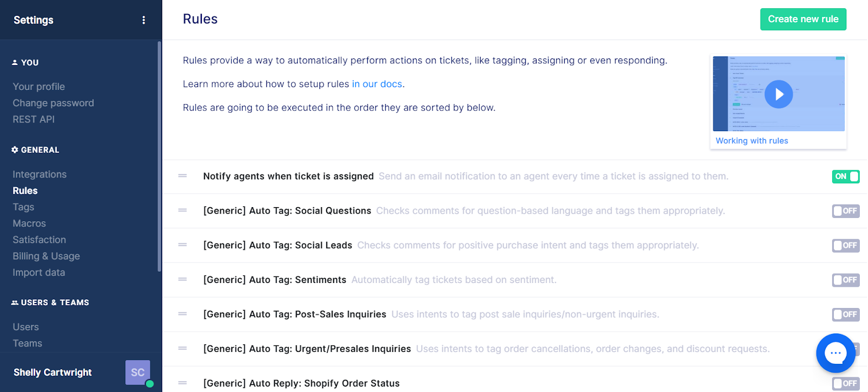868x392 pixels.
Task: Open Satisfaction settings
Action: point(39,240)
